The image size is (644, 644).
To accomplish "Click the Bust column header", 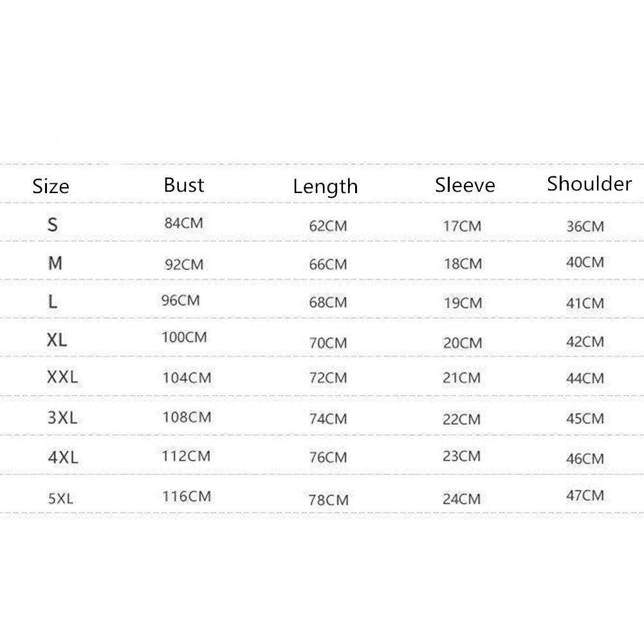I will tap(184, 185).
